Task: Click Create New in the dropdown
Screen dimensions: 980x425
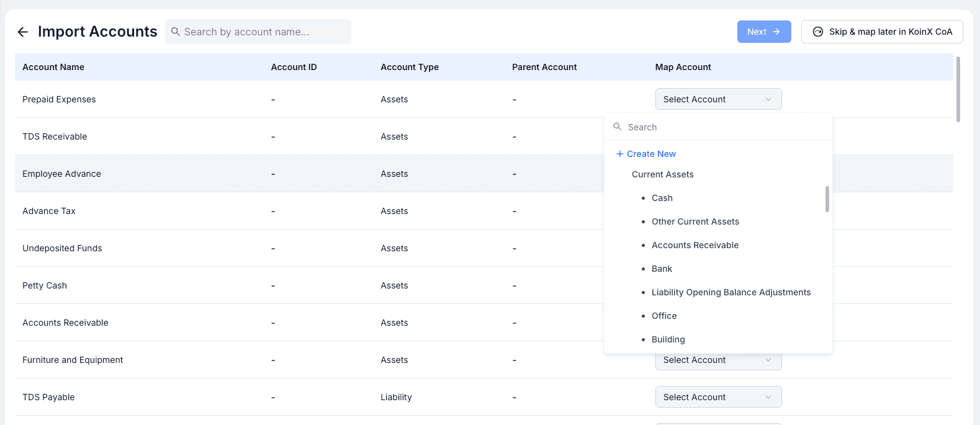Action: (x=645, y=154)
